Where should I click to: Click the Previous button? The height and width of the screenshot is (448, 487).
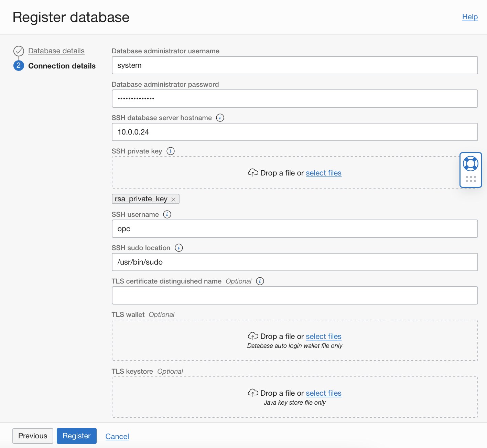(33, 436)
